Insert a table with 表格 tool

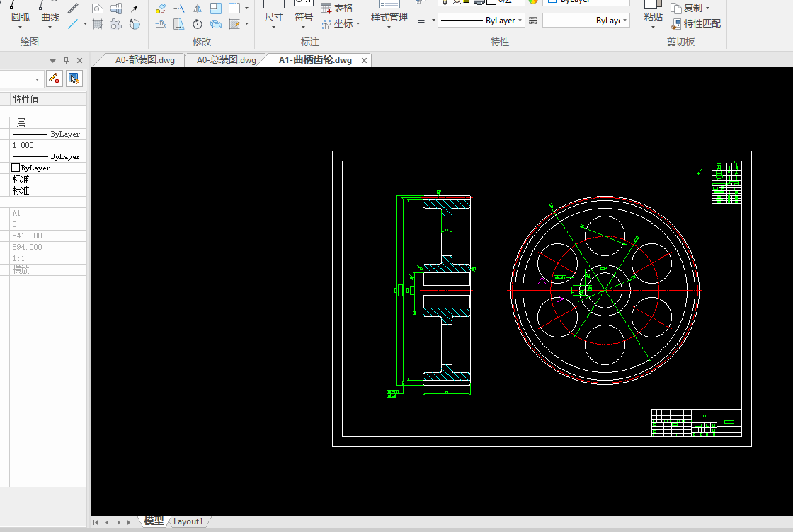pos(337,8)
